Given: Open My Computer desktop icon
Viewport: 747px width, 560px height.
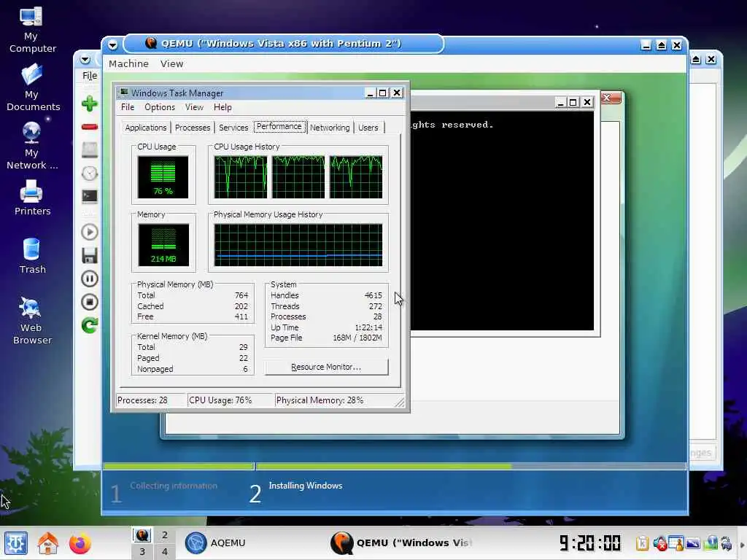Looking at the screenshot, I should 31,29.
